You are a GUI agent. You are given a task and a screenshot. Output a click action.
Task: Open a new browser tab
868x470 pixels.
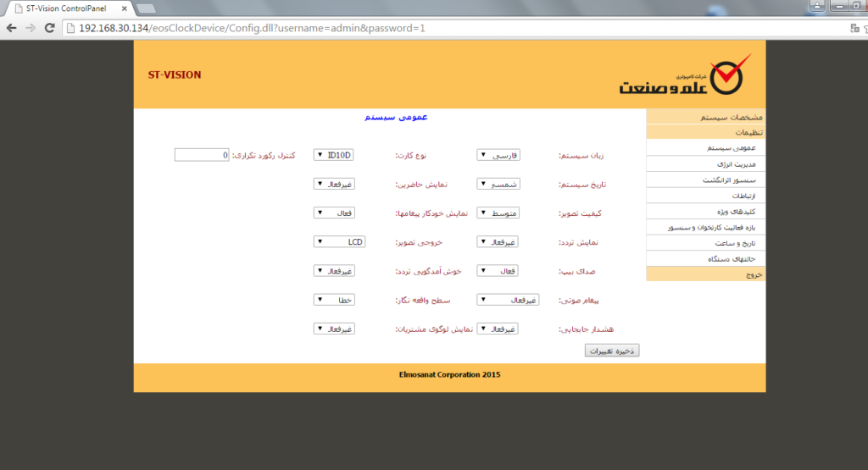[146, 8]
